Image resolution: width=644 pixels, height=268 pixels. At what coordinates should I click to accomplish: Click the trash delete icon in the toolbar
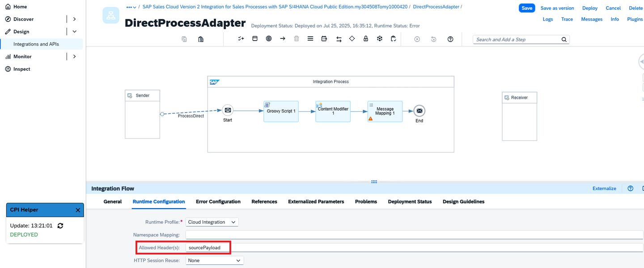(297, 39)
